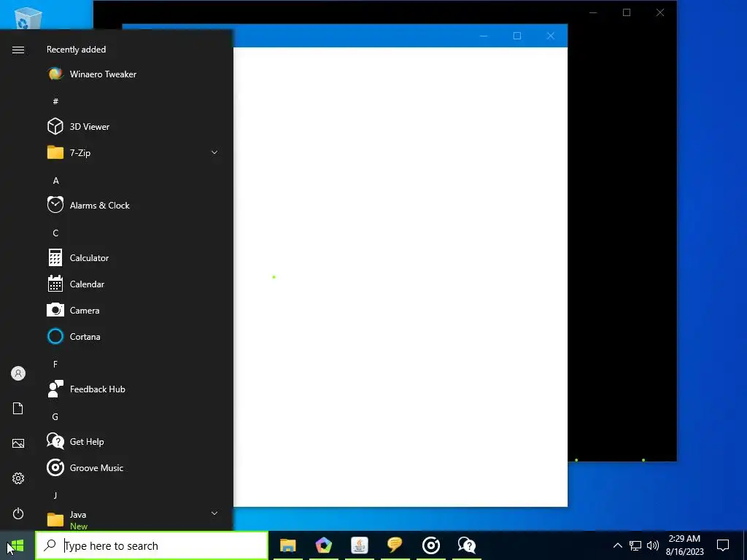Launch Get Help in Start menu
Viewport: 747px width, 560px height.
(133, 441)
